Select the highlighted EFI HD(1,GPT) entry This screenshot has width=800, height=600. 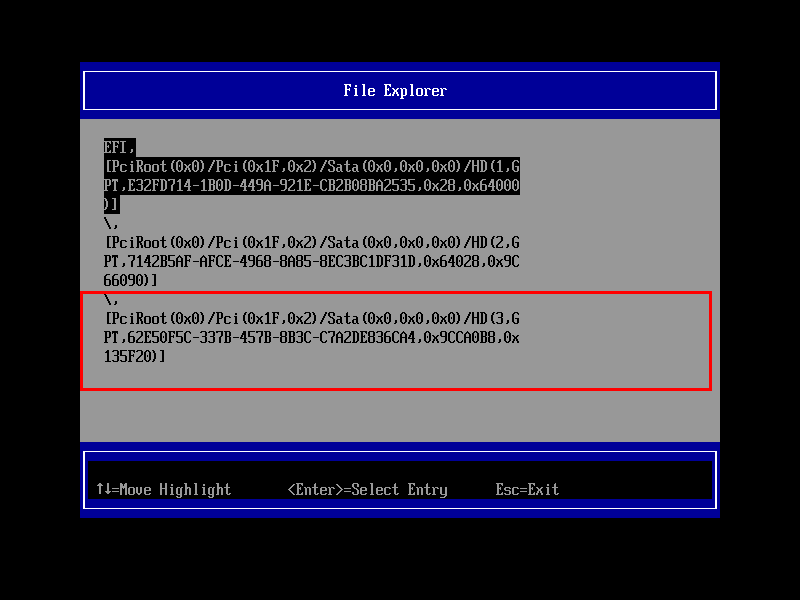click(x=312, y=176)
